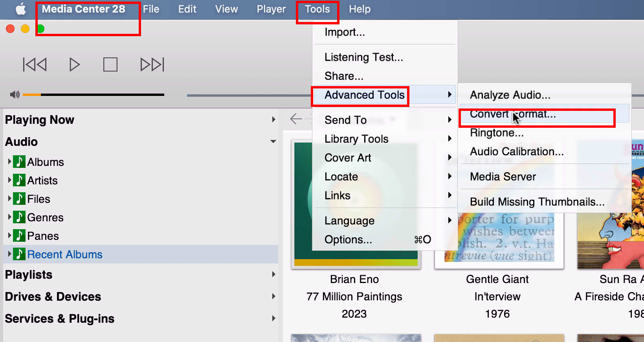The image size is (644, 342).
Task: Select Analyze Audio... from the submenu
Action: click(x=544, y=95)
